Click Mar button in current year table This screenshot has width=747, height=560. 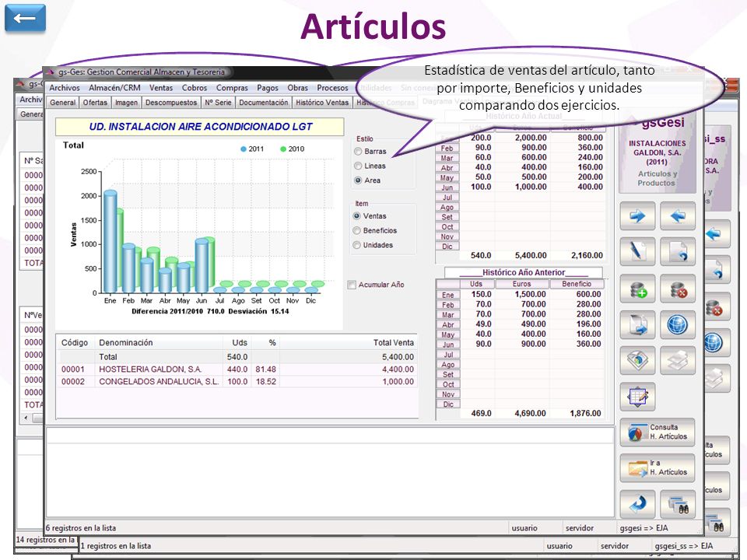pos(447,158)
